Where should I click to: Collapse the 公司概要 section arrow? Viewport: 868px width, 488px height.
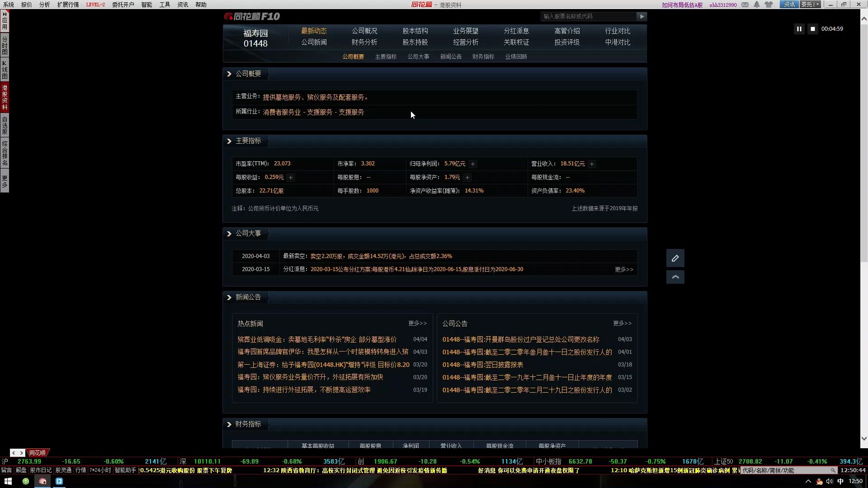[229, 74]
